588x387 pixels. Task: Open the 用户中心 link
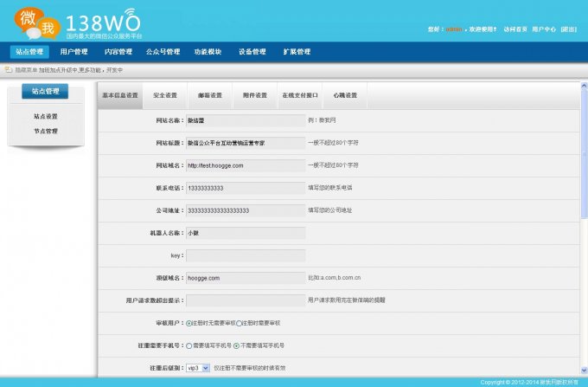click(x=544, y=29)
